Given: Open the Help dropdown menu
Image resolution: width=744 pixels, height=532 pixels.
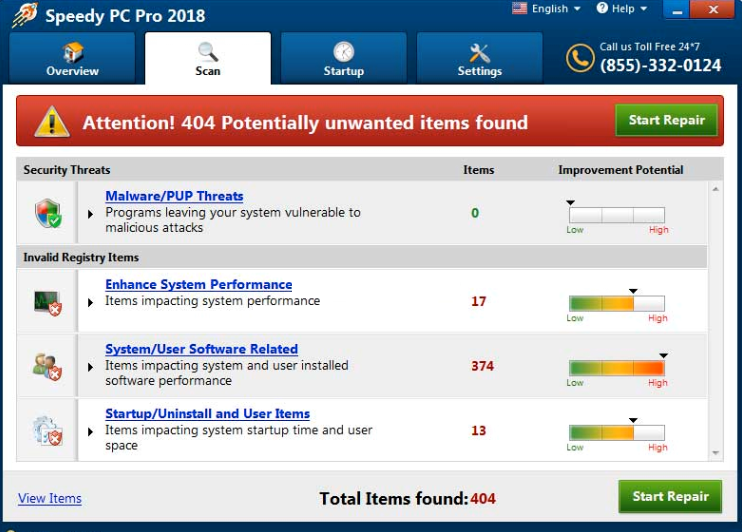Looking at the screenshot, I should 621,9.
